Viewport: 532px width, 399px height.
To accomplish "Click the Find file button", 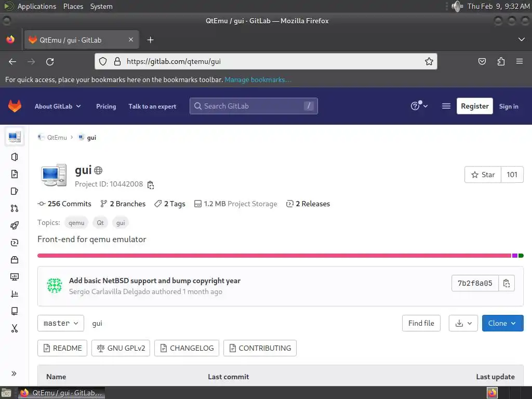I will [x=421, y=323].
